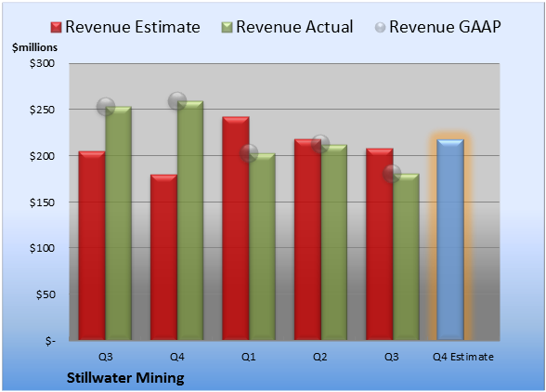The height and width of the screenshot is (392, 546).
Task: Click the '$50' axis value
Action: point(45,294)
